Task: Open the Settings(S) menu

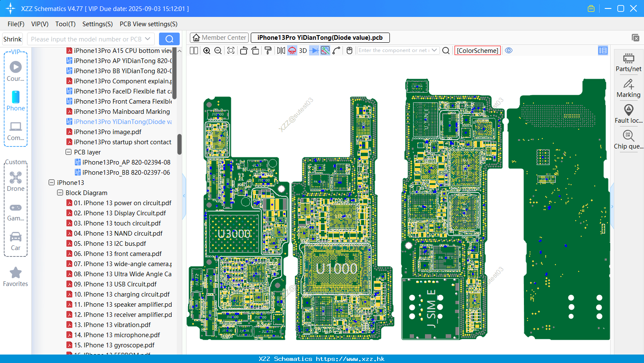Action: point(98,24)
